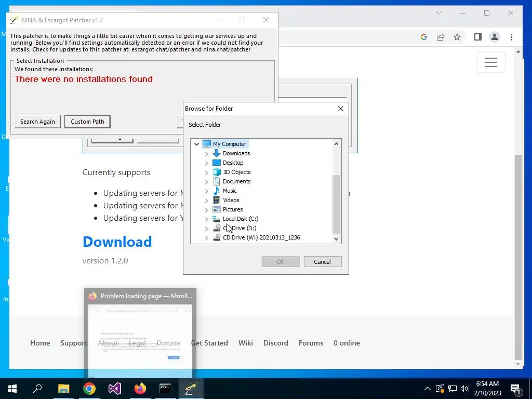The height and width of the screenshot is (399, 532).
Task: Expand the CD Drive (W:) node
Action: [206, 238]
